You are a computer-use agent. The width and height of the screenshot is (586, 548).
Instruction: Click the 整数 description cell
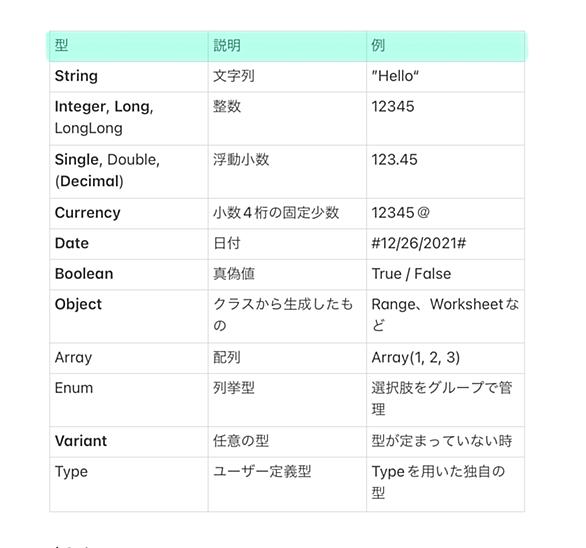point(287,118)
